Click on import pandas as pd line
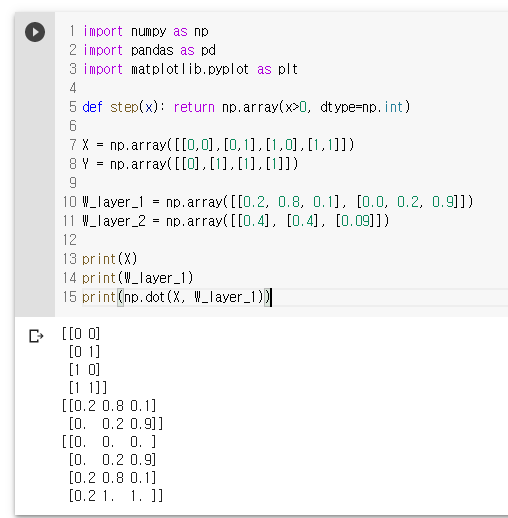The image size is (508, 518). [x=149, y=50]
